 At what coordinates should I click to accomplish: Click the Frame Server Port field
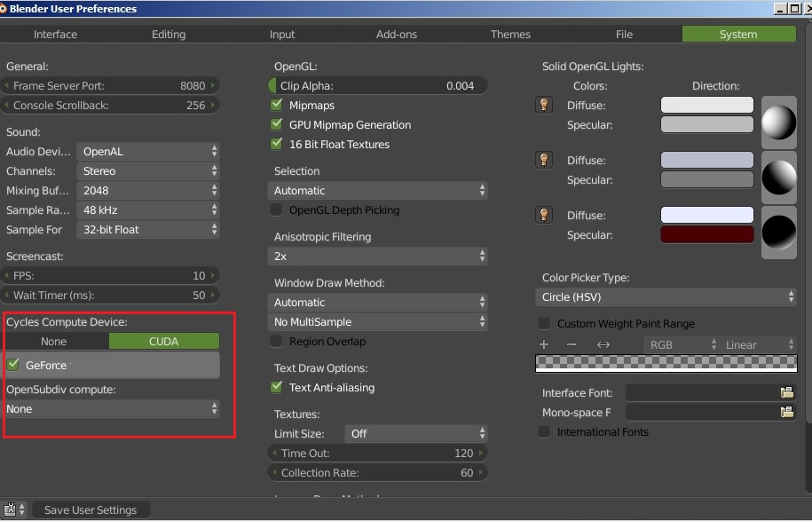pos(111,85)
